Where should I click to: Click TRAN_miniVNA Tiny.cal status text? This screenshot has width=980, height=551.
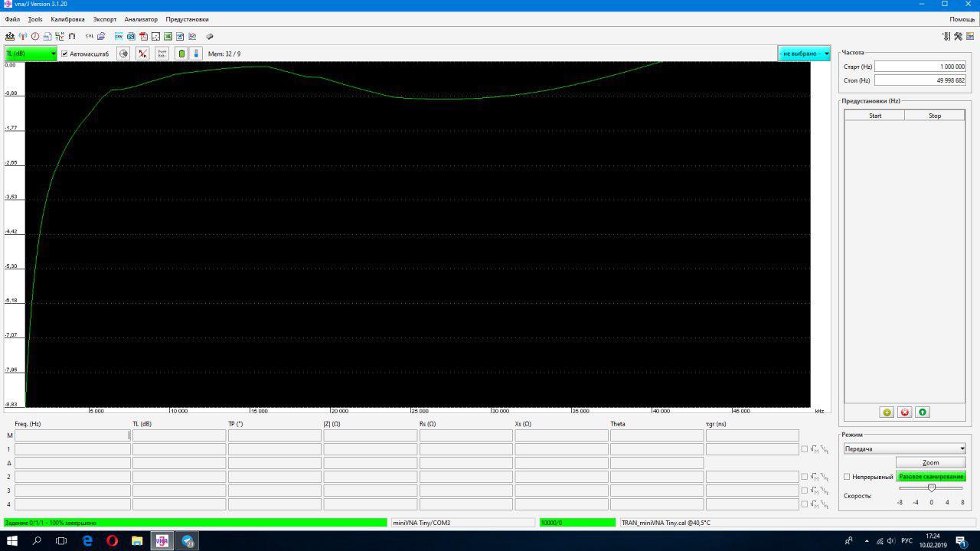click(x=666, y=523)
